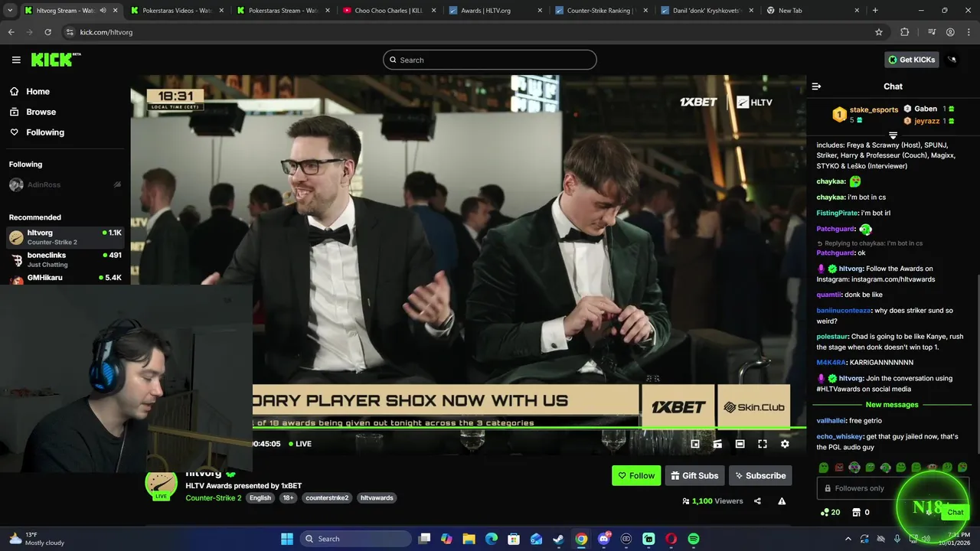Image resolution: width=980 pixels, height=551 pixels.
Task: Open Steam from the taskbar
Action: click(x=559, y=539)
